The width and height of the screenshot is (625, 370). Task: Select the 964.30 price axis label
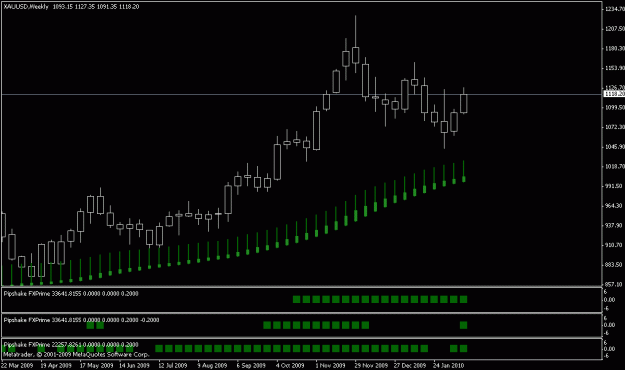click(613, 206)
